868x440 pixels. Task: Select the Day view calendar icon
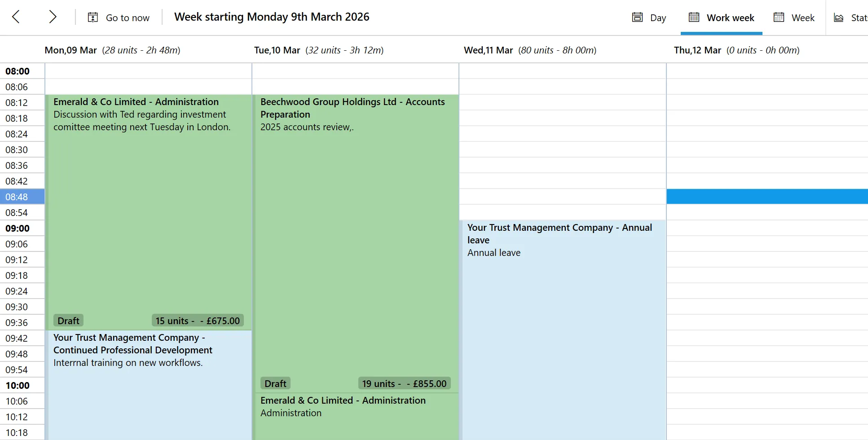coord(637,17)
